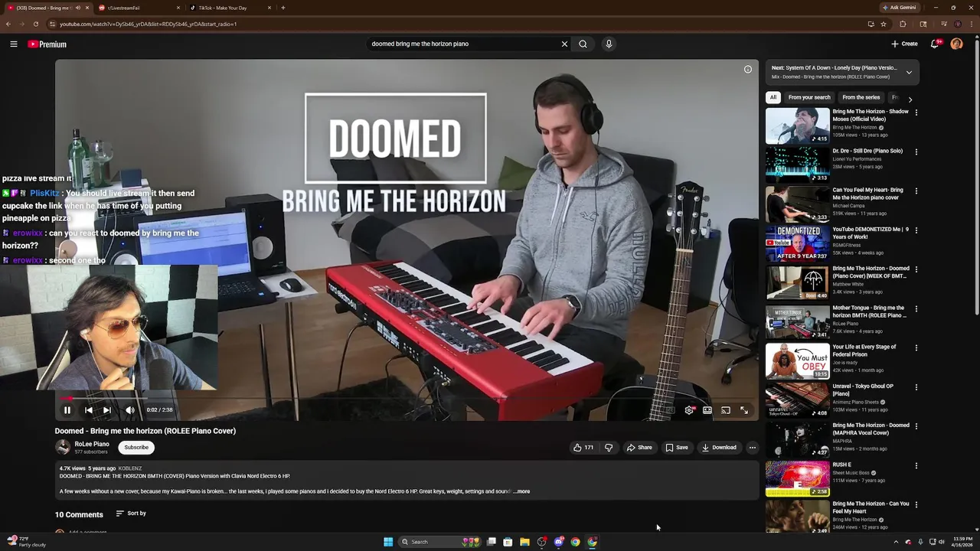Click the KOBLENZ location tag
This screenshot has width=980, height=551.
point(130,468)
